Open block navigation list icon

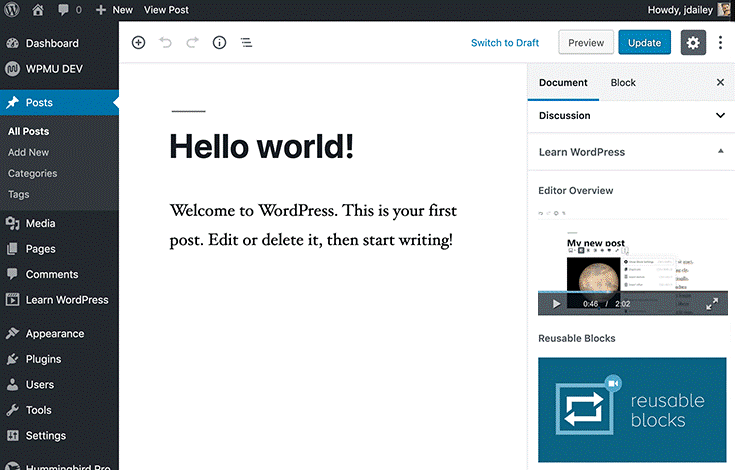pos(246,43)
